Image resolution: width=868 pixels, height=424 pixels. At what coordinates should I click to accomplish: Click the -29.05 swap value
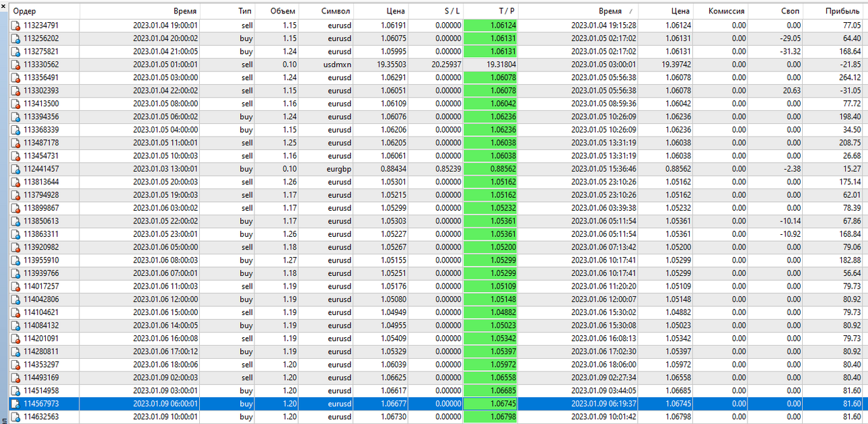point(790,38)
